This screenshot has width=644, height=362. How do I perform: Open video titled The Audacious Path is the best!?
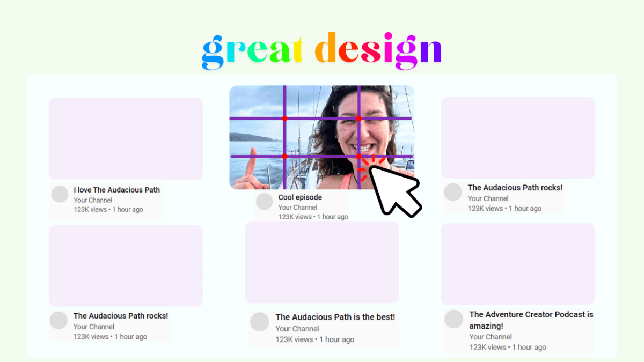coord(335,317)
